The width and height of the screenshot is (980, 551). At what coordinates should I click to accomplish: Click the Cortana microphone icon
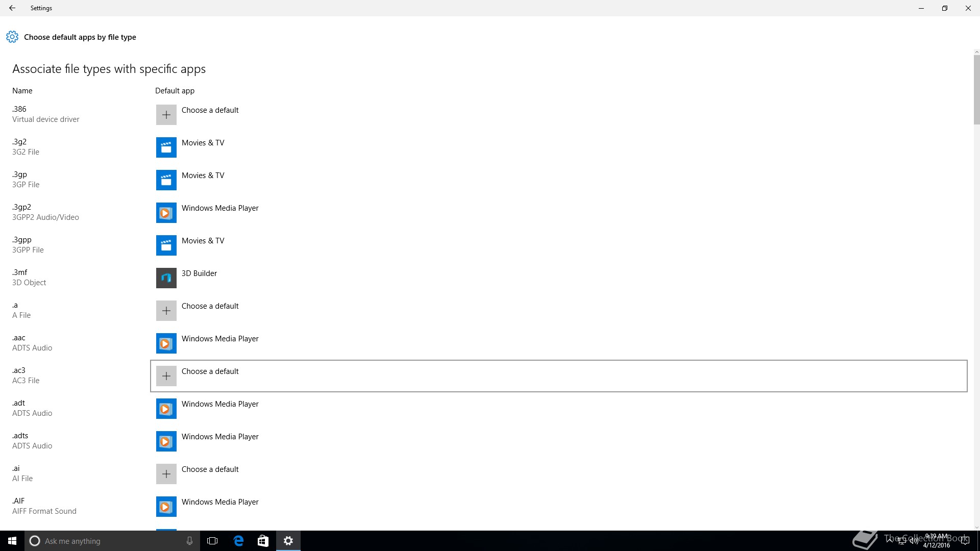(x=189, y=541)
